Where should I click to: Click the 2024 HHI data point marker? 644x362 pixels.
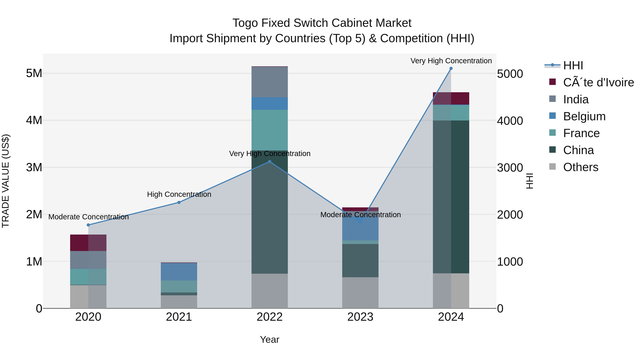coord(451,68)
